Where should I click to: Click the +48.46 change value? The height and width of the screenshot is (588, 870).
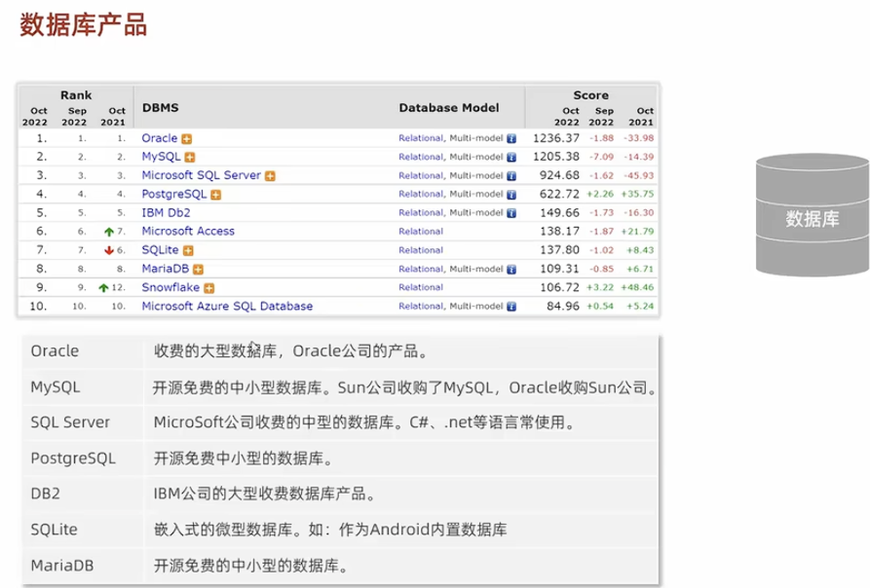(637, 287)
